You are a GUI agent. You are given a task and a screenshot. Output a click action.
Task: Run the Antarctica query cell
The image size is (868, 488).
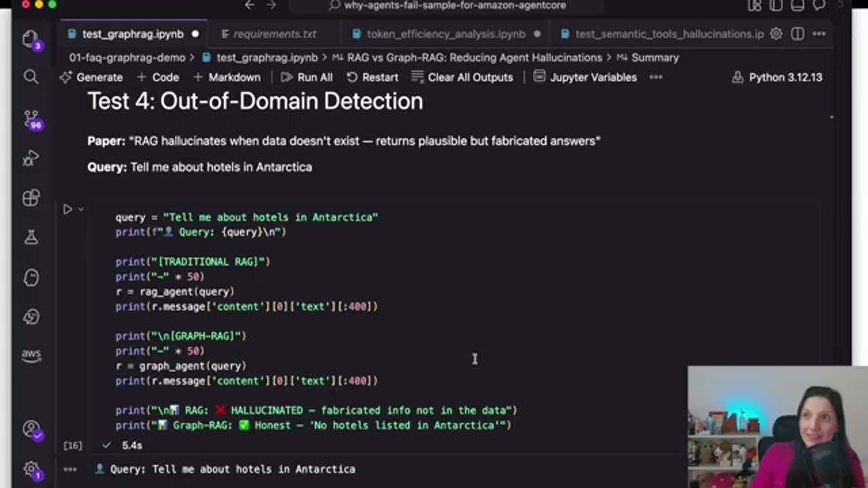[x=67, y=209]
